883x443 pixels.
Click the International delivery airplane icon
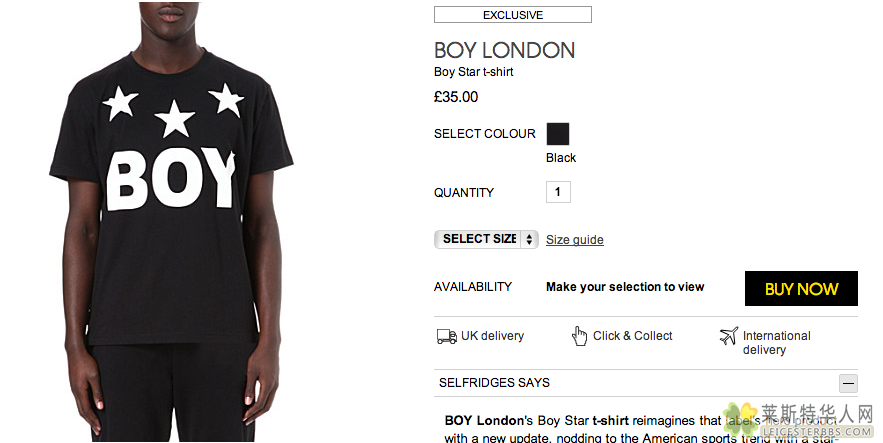click(728, 336)
